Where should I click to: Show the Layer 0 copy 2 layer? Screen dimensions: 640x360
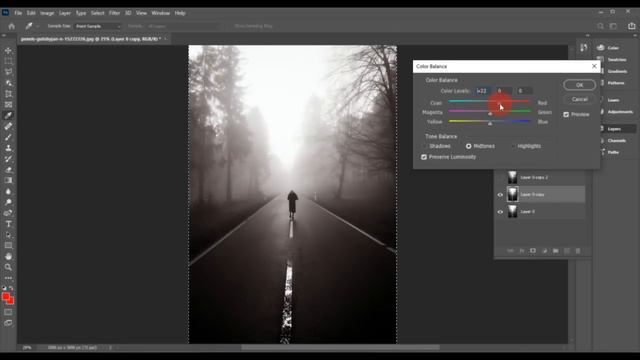tap(500, 178)
